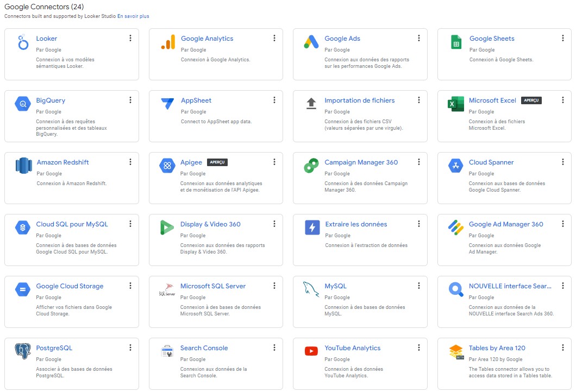Click "Connexion à Amazon Redshift." description
This screenshot has width=576, height=392.
(72, 183)
